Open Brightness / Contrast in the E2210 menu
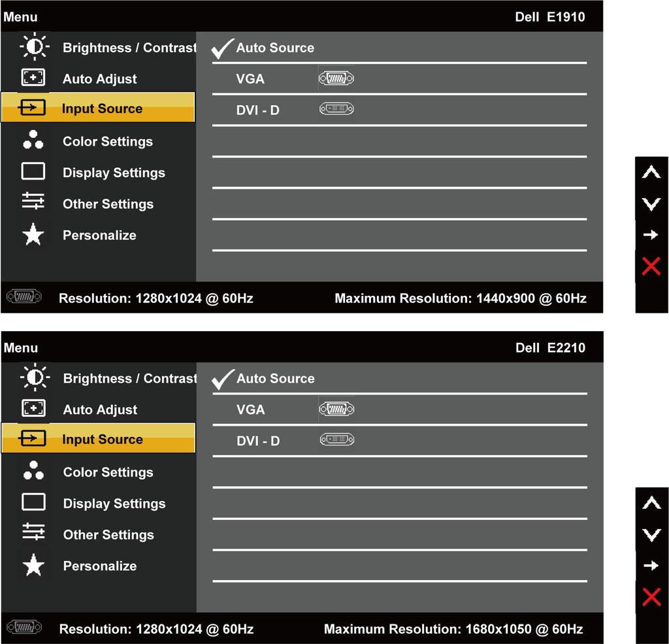Viewport: 669px width, 644px height. [x=130, y=379]
